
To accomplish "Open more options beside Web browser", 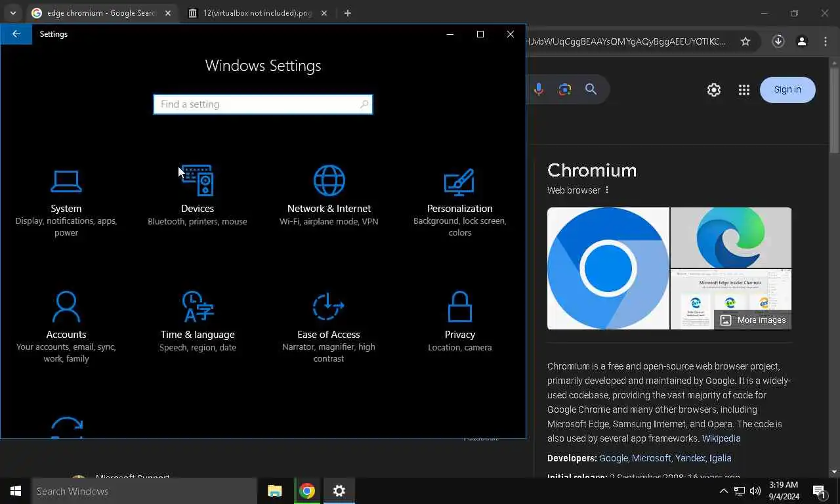I will coord(607,190).
